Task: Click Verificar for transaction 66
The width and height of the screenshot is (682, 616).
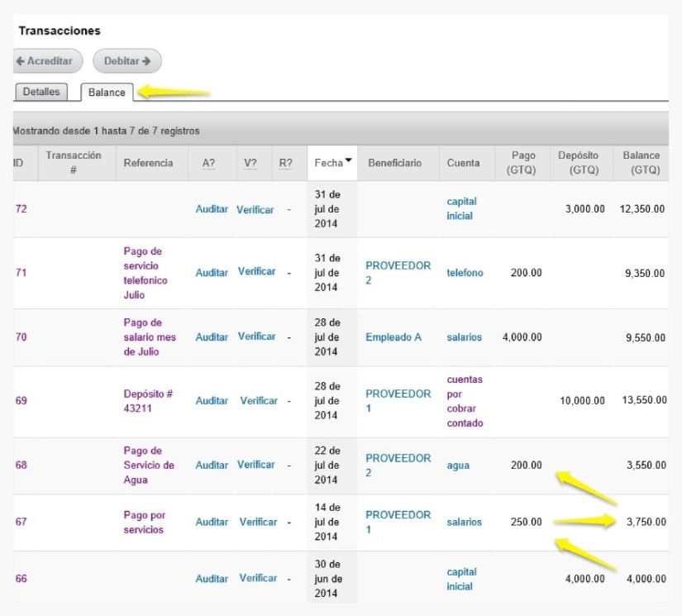Action: click(x=258, y=578)
